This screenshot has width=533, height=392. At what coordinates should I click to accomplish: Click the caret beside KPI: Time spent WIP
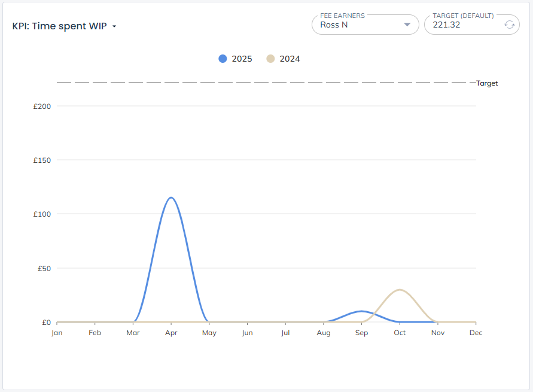tap(114, 27)
